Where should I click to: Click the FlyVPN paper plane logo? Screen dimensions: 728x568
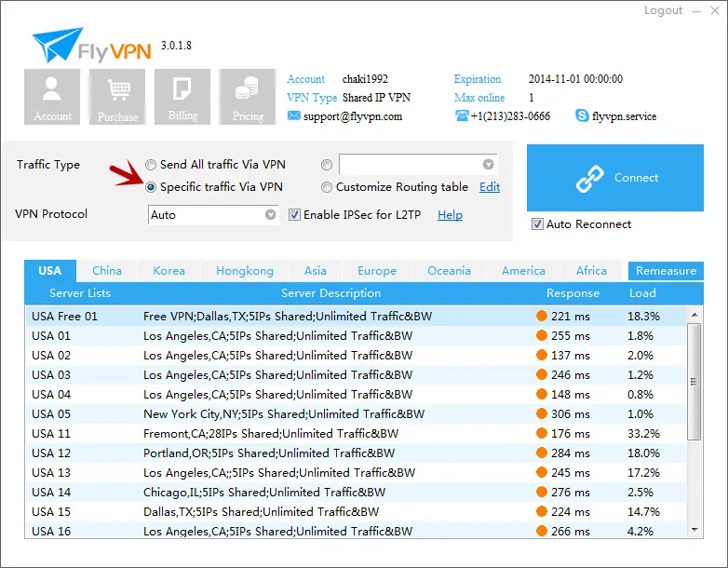[x=58, y=44]
